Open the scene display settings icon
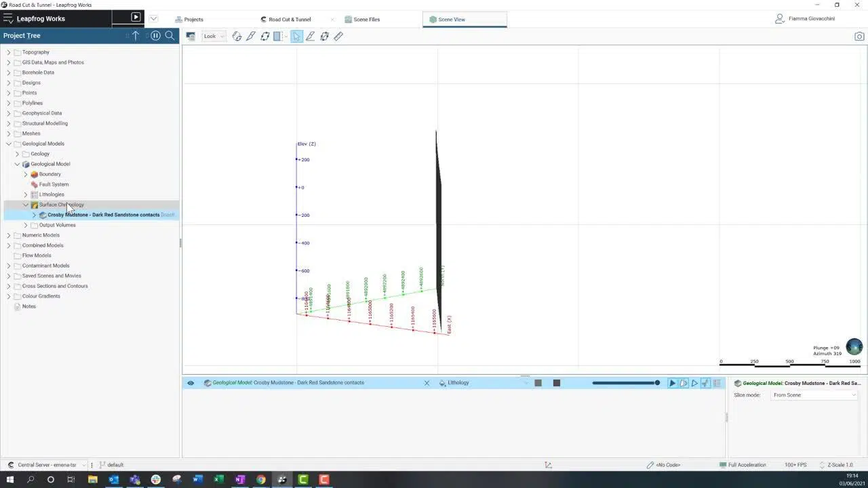Screen dimensions: 868x488 pyautogui.click(x=191, y=36)
